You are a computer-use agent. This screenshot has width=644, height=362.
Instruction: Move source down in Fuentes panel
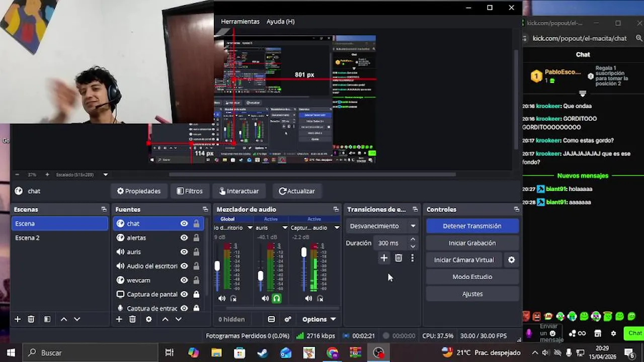pos(178,319)
